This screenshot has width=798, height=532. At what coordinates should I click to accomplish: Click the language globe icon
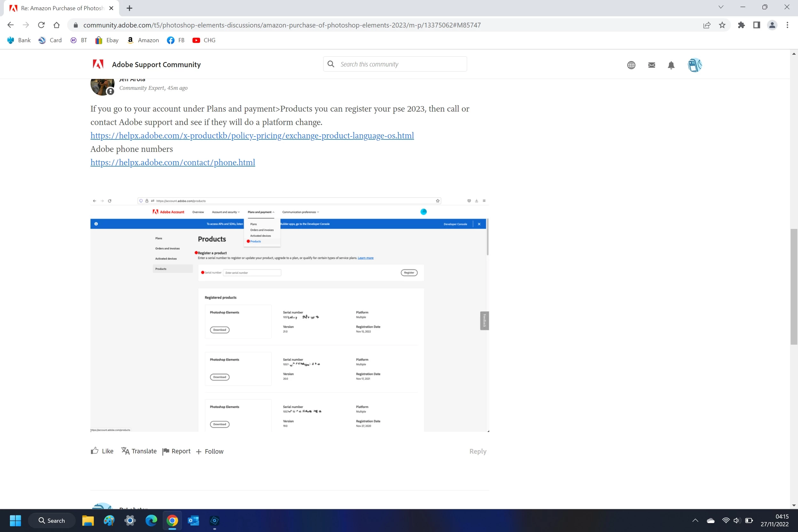point(631,65)
